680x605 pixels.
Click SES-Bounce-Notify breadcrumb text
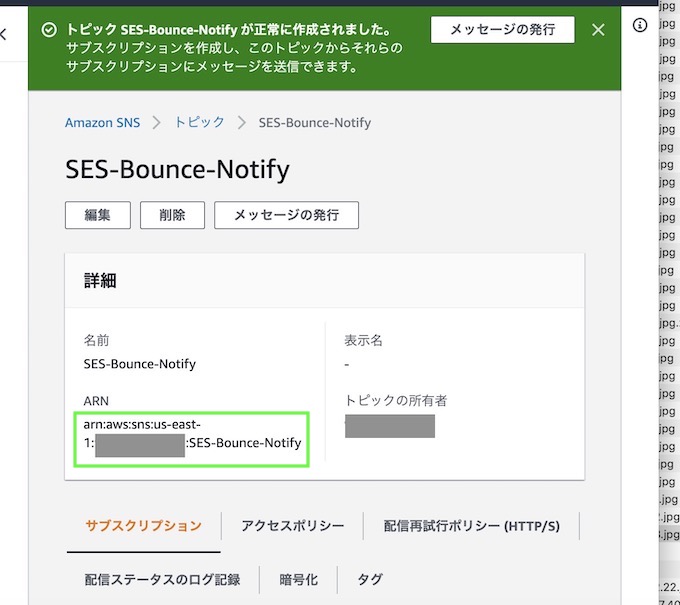(315, 123)
